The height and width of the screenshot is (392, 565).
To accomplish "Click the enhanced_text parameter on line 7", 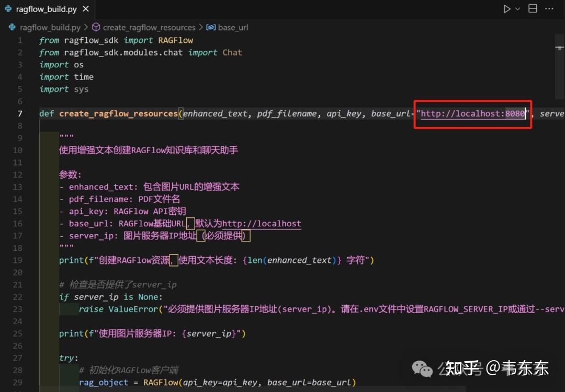I will coord(215,114).
